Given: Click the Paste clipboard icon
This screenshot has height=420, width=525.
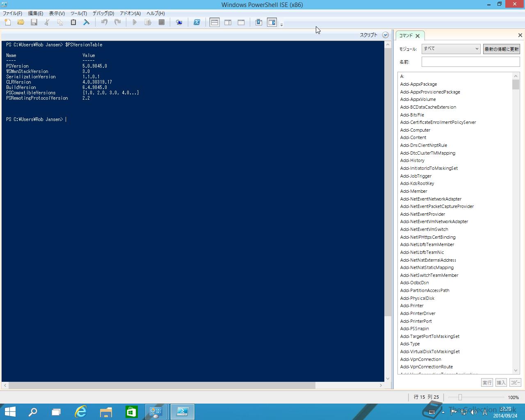Looking at the screenshot, I should coord(73,22).
